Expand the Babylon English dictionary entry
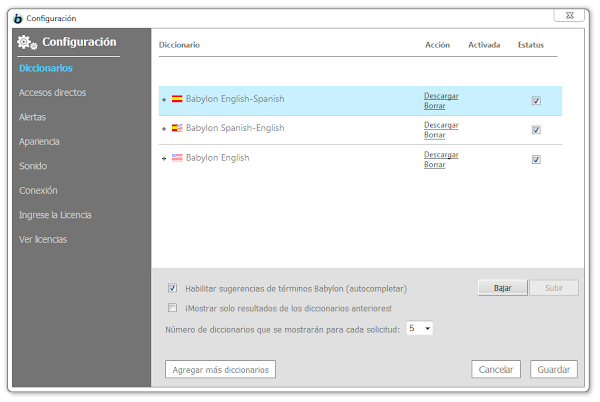 tap(164, 158)
